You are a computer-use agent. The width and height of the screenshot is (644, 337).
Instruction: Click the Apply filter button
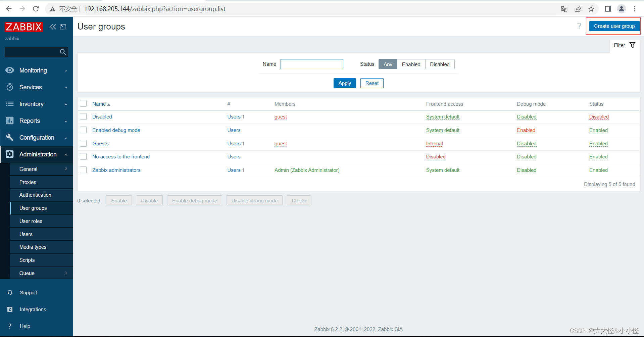coord(345,83)
